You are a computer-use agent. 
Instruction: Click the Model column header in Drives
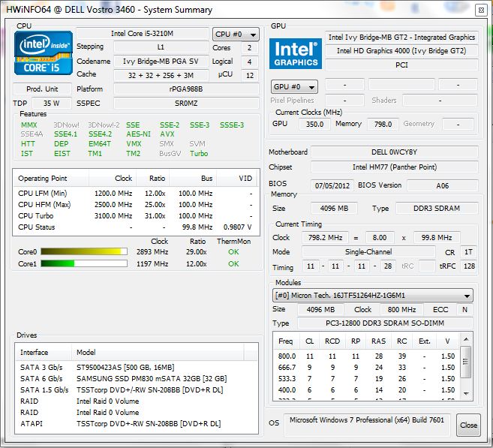(158, 353)
